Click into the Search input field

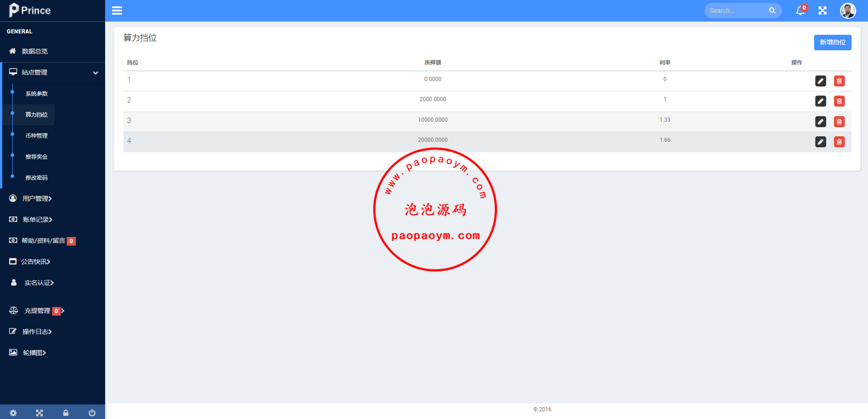point(737,11)
